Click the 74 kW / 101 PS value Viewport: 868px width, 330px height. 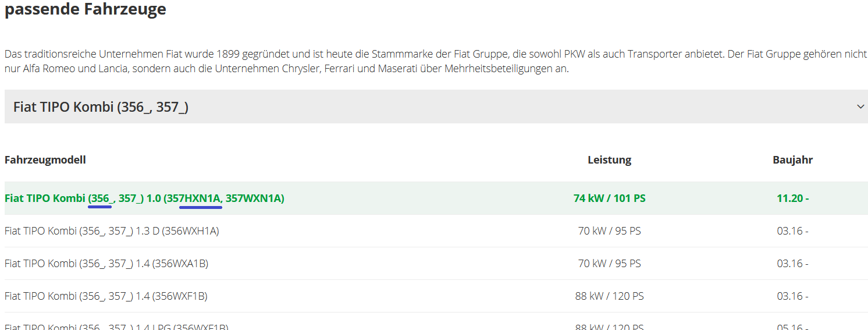tap(609, 198)
